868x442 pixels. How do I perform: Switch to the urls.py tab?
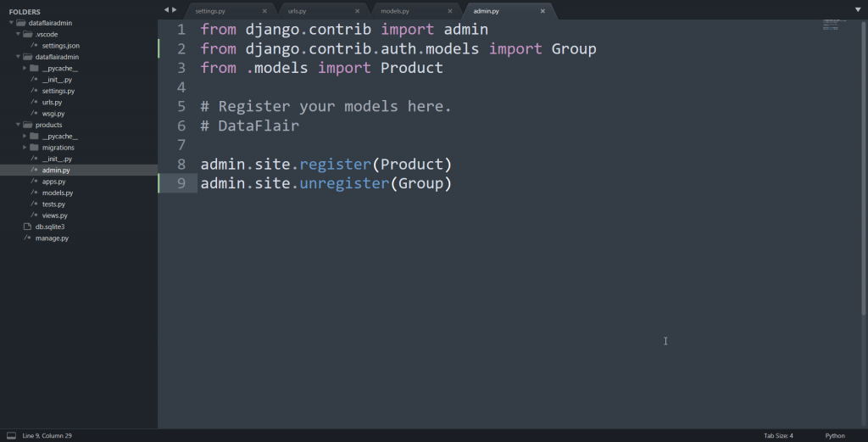pyautogui.click(x=297, y=11)
